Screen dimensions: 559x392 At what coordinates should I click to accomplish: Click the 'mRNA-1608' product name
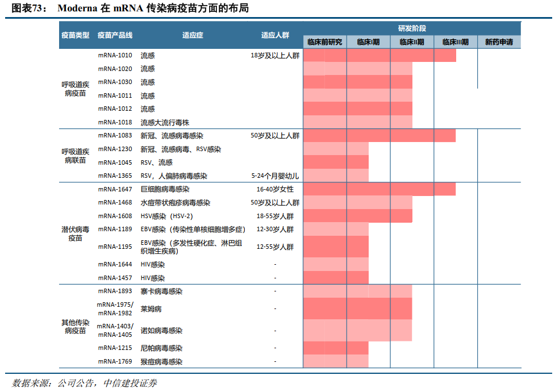115,216
